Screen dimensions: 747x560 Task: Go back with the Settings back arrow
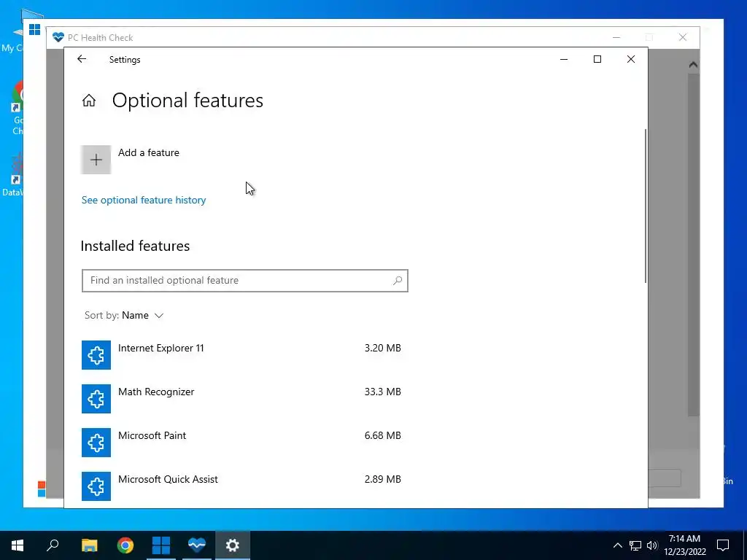82,59
